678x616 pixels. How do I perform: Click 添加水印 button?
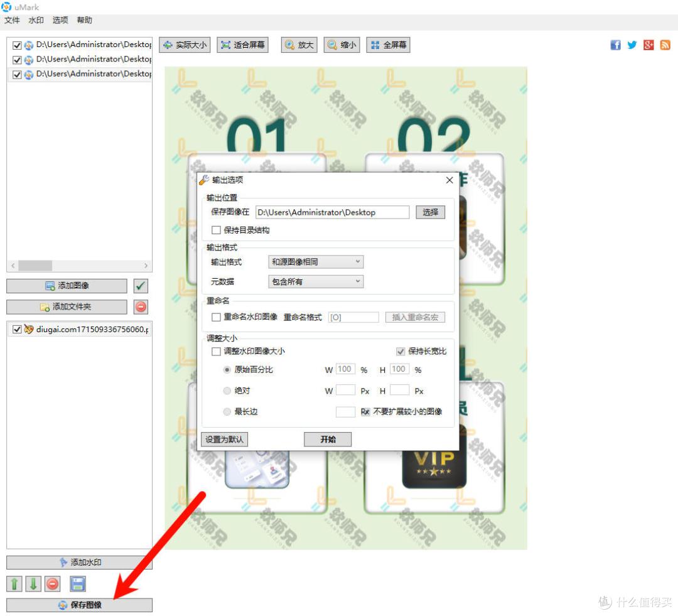(x=80, y=563)
